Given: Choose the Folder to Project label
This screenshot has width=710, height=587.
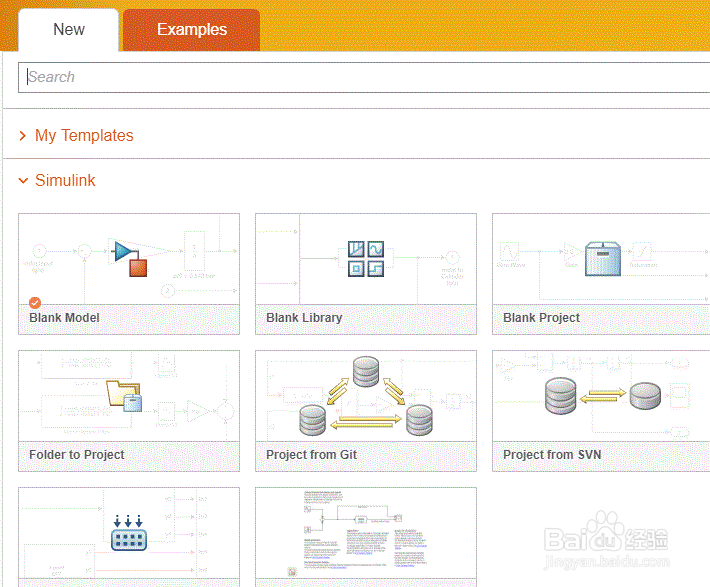Looking at the screenshot, I should click(x=77, y=455).
